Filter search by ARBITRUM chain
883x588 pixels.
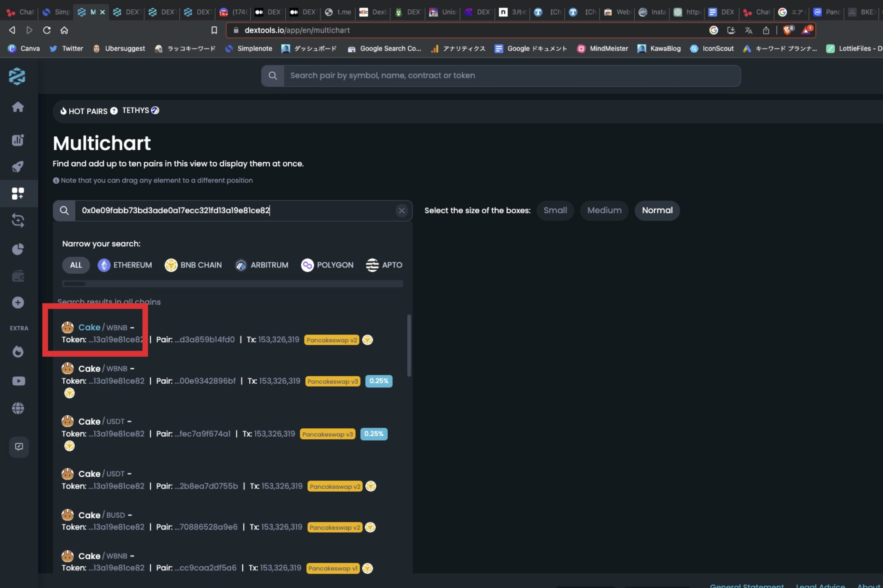(x=261, y=265)
